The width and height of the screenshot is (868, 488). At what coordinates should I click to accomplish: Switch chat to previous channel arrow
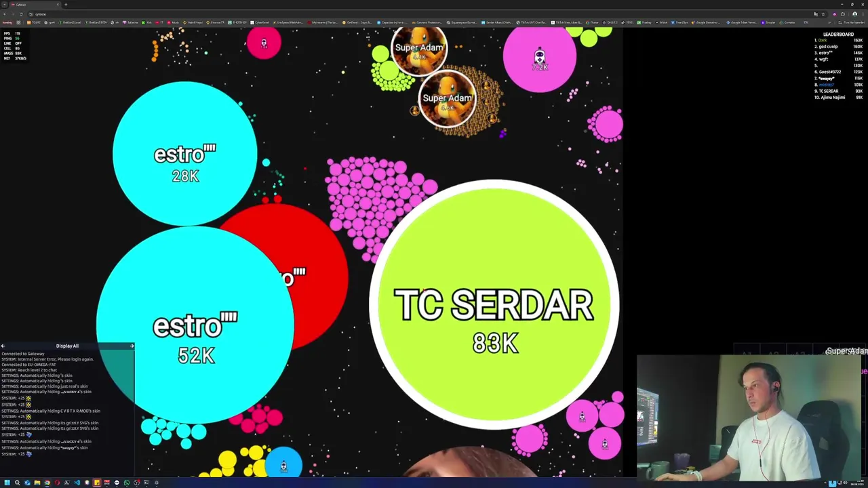tap(3, 346)
